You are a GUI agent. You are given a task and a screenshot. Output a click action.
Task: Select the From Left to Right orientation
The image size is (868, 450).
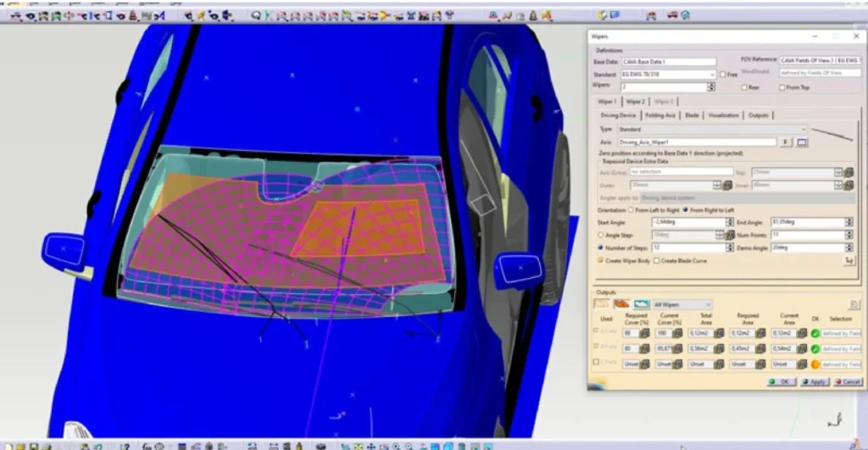[631, 209]
